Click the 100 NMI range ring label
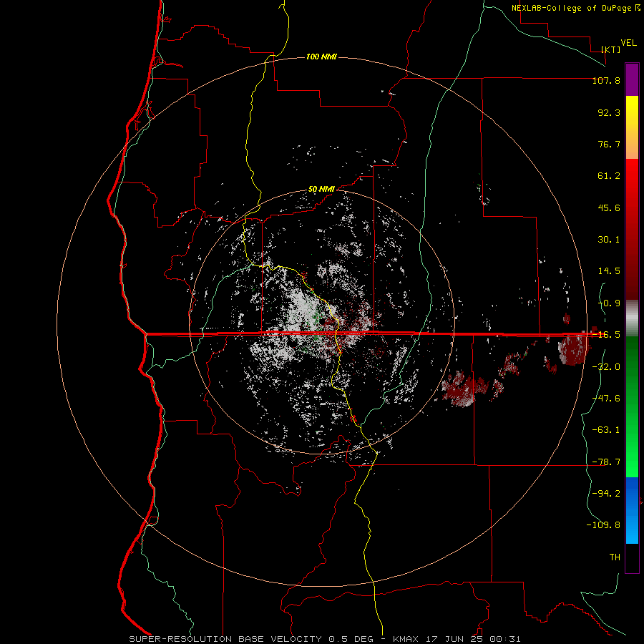The width and height of the screenshot is (644, 644). tap(321, 57)
